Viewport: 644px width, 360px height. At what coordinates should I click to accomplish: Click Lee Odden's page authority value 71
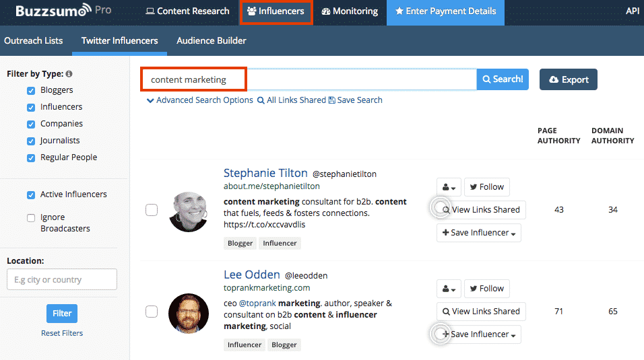(559, 312)
